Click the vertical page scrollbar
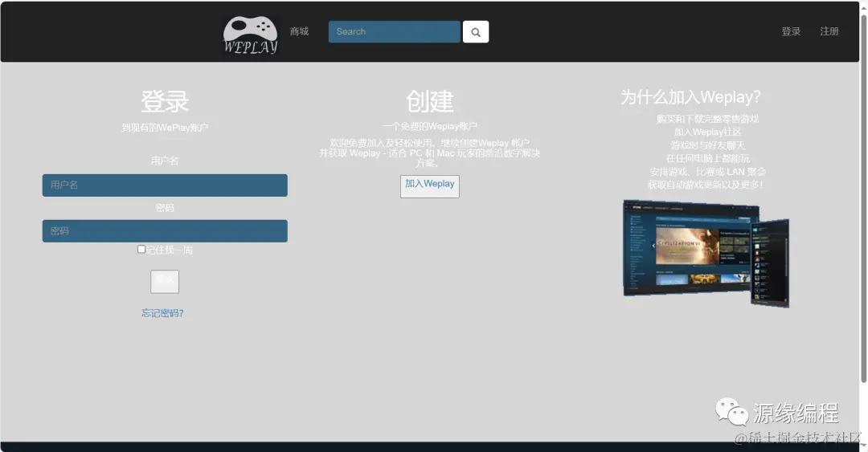 pyautogui.click(x=863, y=199)
